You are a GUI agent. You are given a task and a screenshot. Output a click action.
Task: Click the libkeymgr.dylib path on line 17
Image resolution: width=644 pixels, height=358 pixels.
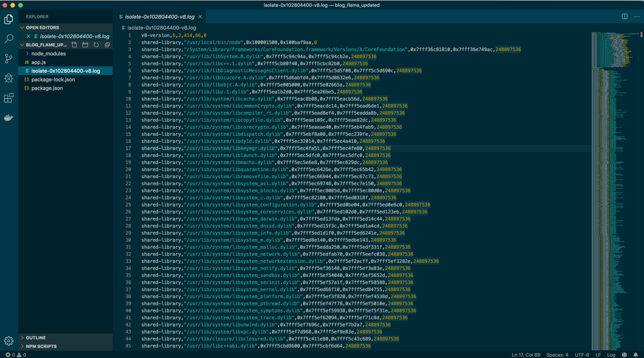[x=230, y=148]
